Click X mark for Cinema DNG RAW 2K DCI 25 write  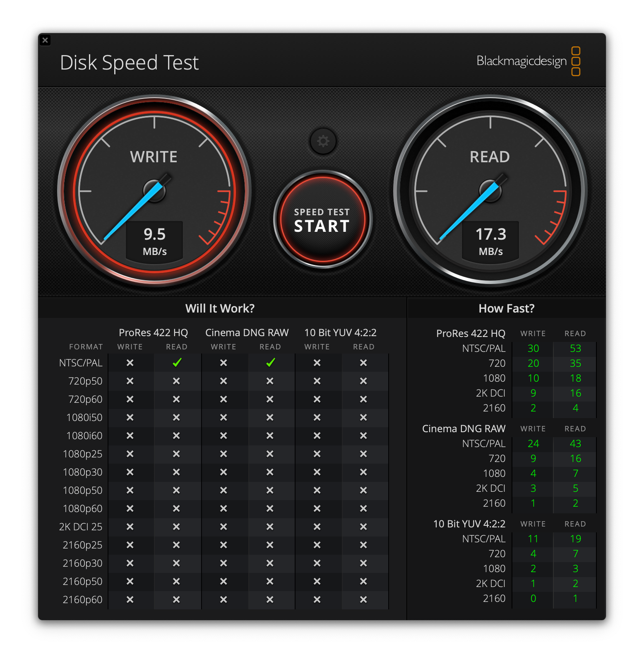[x=223, y=527]
